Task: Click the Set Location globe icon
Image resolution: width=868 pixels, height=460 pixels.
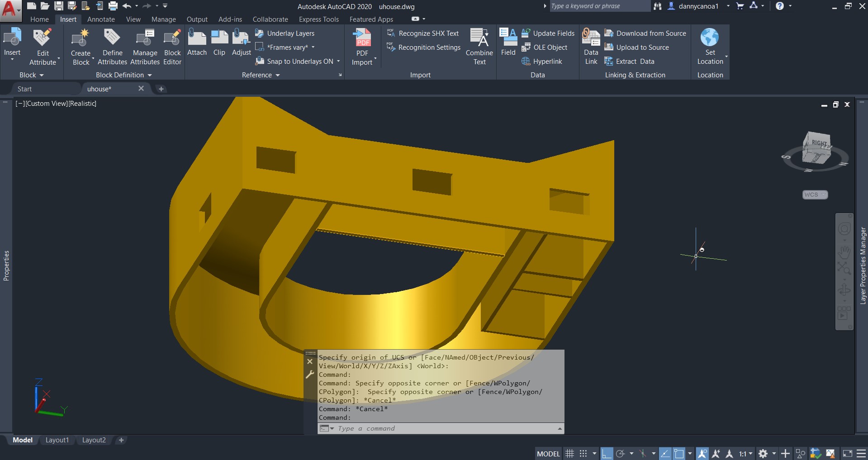Action: pyautogui.click(x=710, y=38)
